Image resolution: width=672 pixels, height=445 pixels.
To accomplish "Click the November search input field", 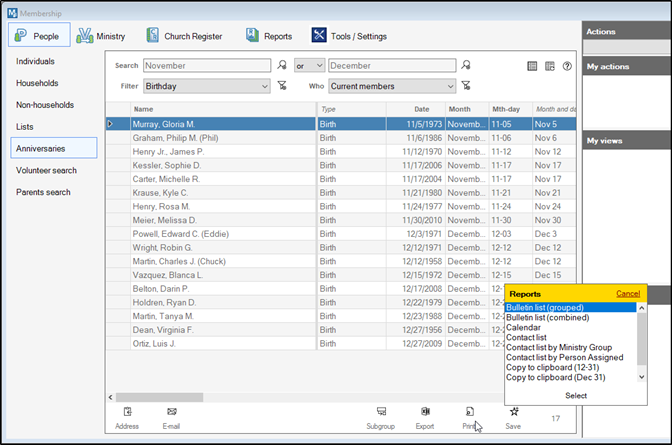I will coord(206,66).
